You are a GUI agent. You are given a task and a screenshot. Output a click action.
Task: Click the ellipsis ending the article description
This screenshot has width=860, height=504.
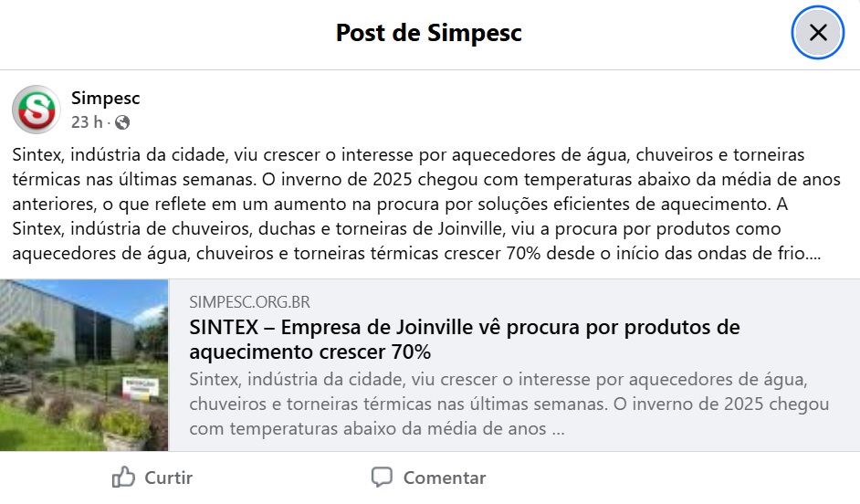point(558,427)
